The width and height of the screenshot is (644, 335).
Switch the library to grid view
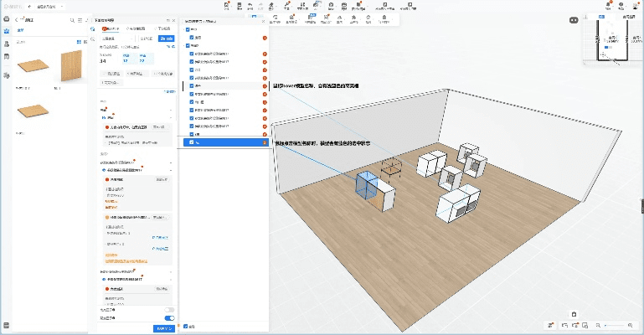pos(80,41)
